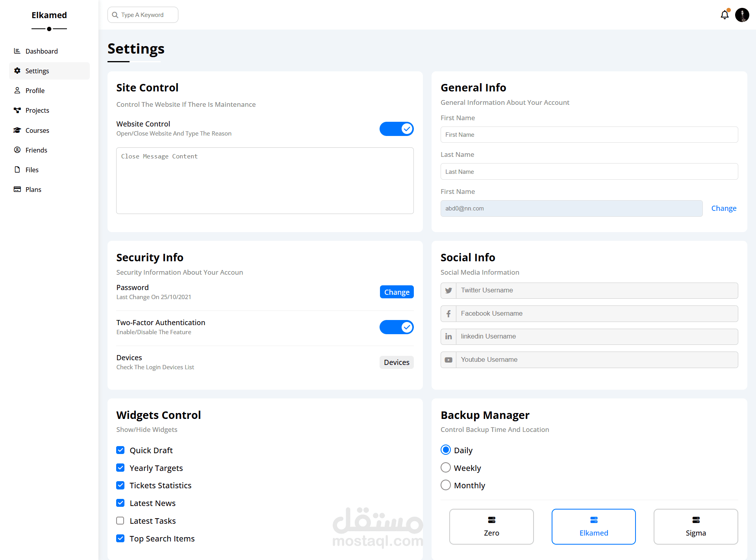The width and height of the screenshot is (756, 560).
Task: Click the Files document icon in sidebar
Action: click(x=17, y=169)
